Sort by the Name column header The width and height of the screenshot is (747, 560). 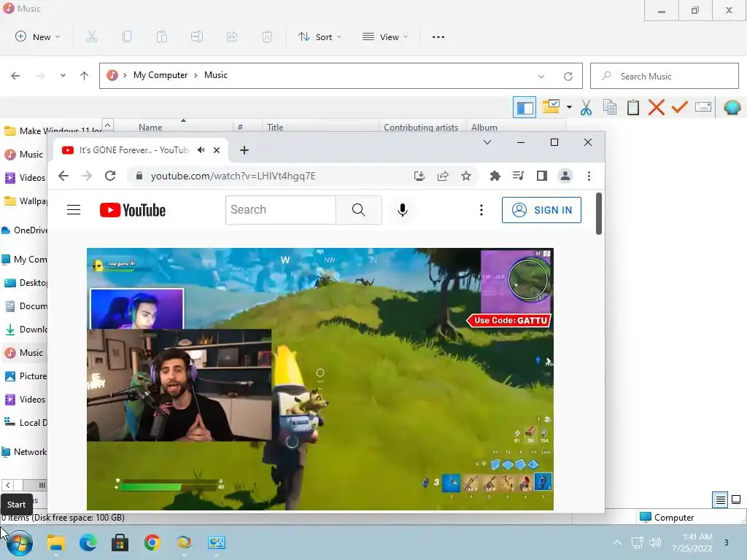[150, 127]
